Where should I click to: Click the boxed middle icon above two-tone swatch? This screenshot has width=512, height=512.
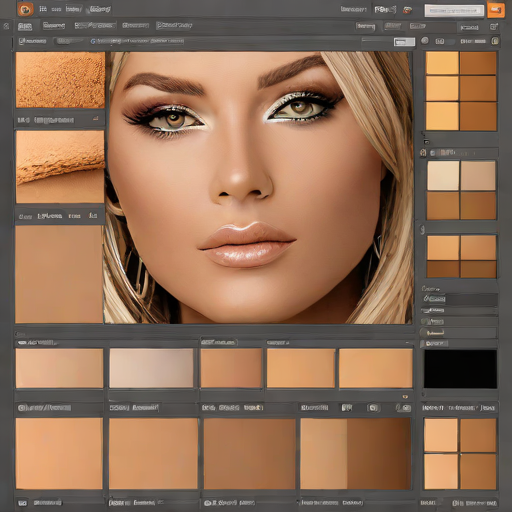373,408
